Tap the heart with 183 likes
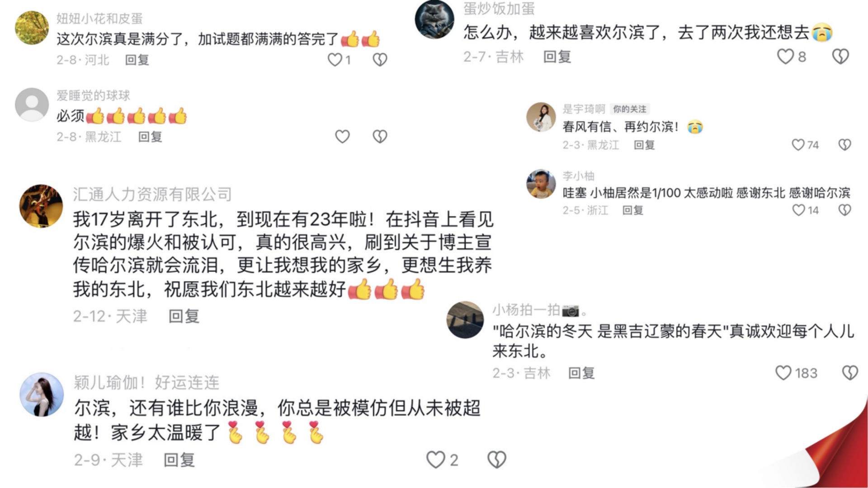 point(783,373)
